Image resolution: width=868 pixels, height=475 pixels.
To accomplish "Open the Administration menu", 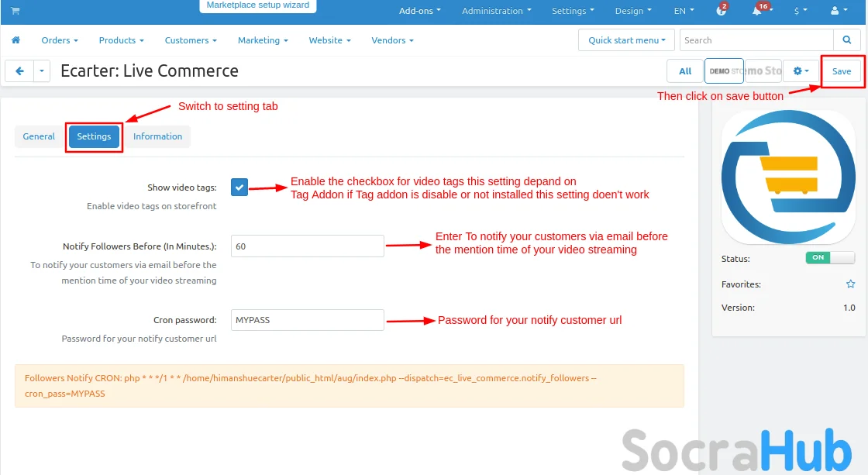I will (x=497, y=11).
